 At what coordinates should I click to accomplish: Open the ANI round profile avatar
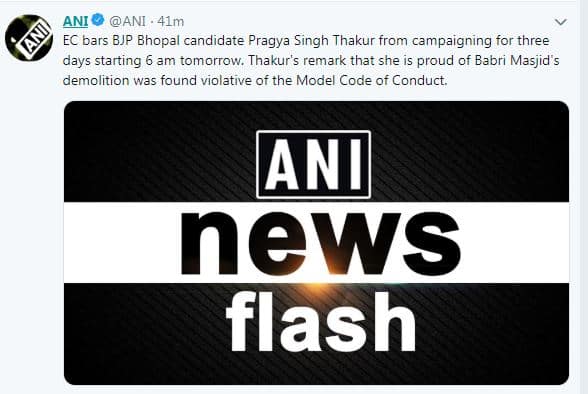coord(29,38)
